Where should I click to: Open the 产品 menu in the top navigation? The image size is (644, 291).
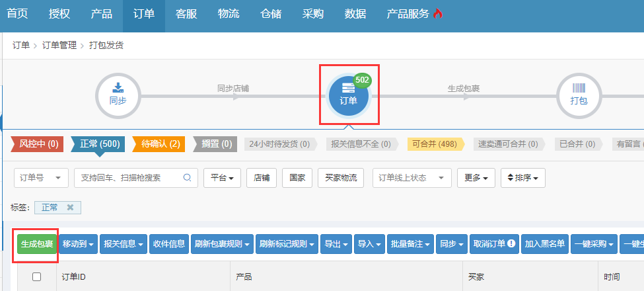(102, 14)
